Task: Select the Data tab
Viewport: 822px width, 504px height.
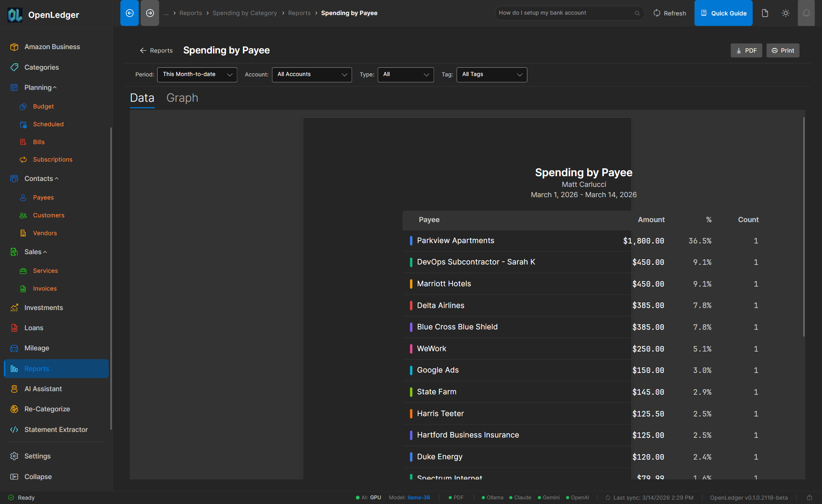Action: [142, 98]
